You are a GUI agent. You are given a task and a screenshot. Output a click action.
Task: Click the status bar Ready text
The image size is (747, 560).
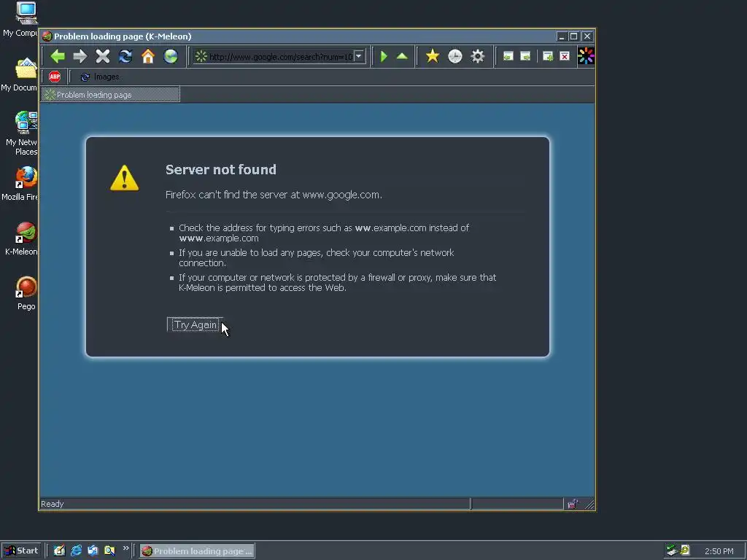click(x=53, y=504)
